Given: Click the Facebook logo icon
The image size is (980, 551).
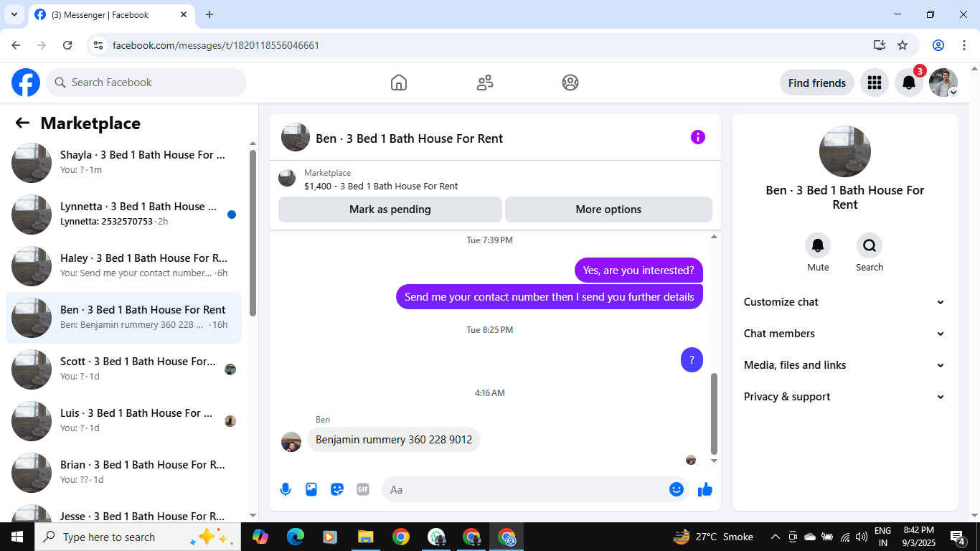Looking at the screenshot, I should pos(26,83).
